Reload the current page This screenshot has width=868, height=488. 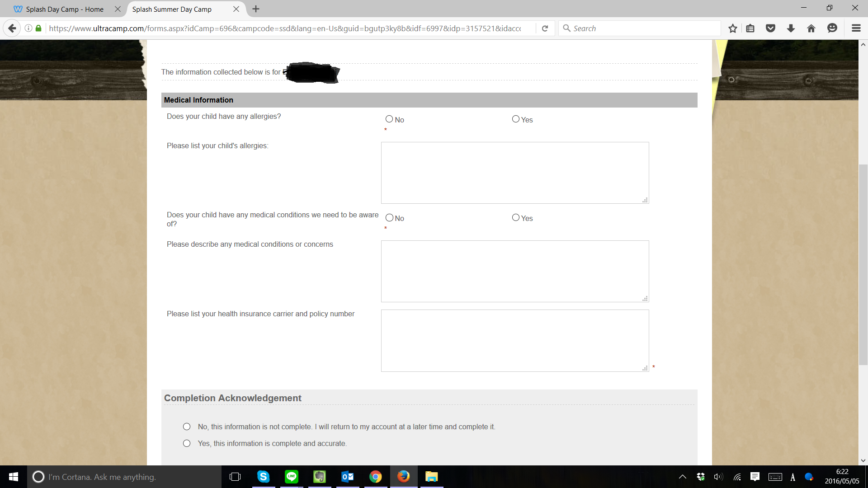[545, 28]
